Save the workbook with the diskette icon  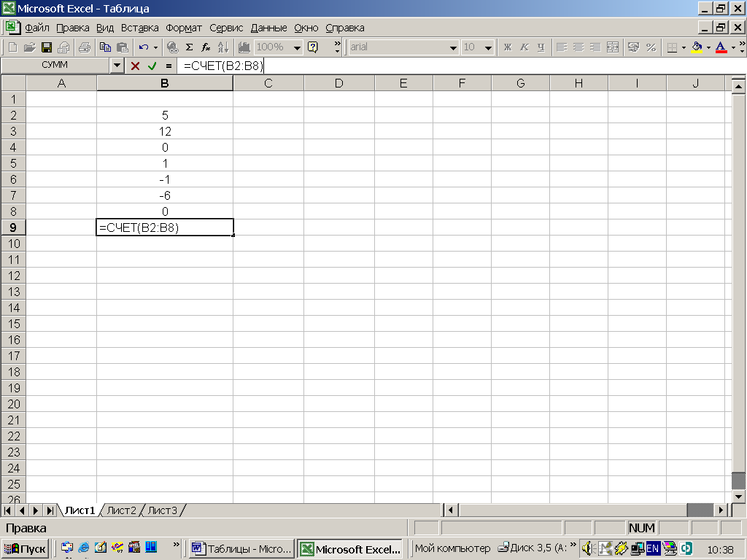tap(46, 47)
